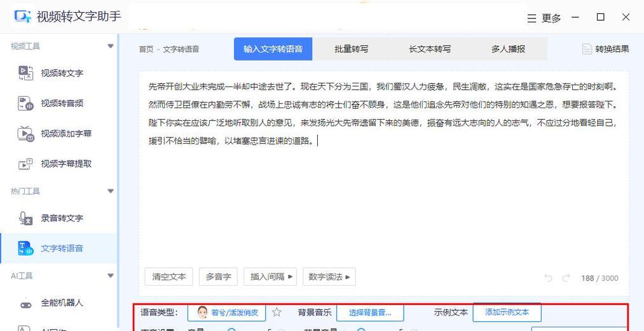Open the 录音转文字 microphone icon

[x=26, y=218]
